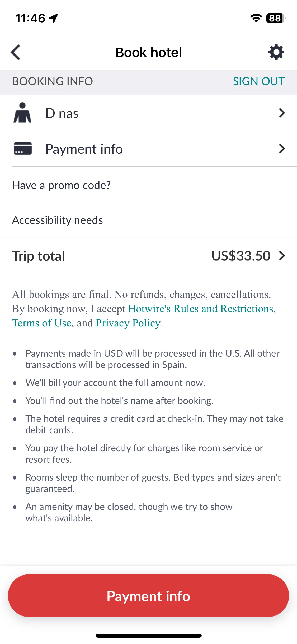The width and height of the screenshot is (297, 644).
Task: Tap the location arrow in status bar
Action: tap(53, 18)
